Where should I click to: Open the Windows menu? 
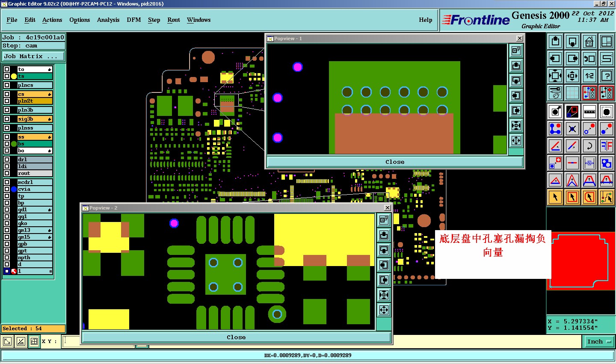[199, 20]
